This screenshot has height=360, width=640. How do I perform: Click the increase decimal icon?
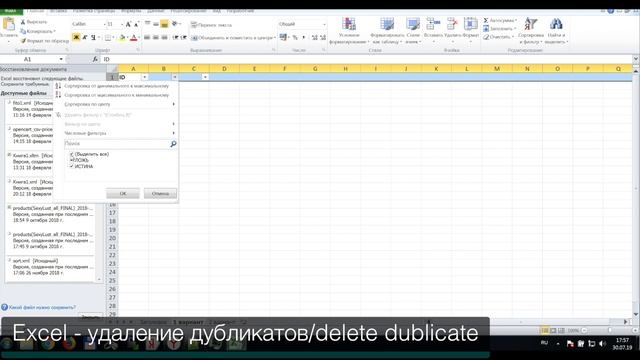pos(314,38)
